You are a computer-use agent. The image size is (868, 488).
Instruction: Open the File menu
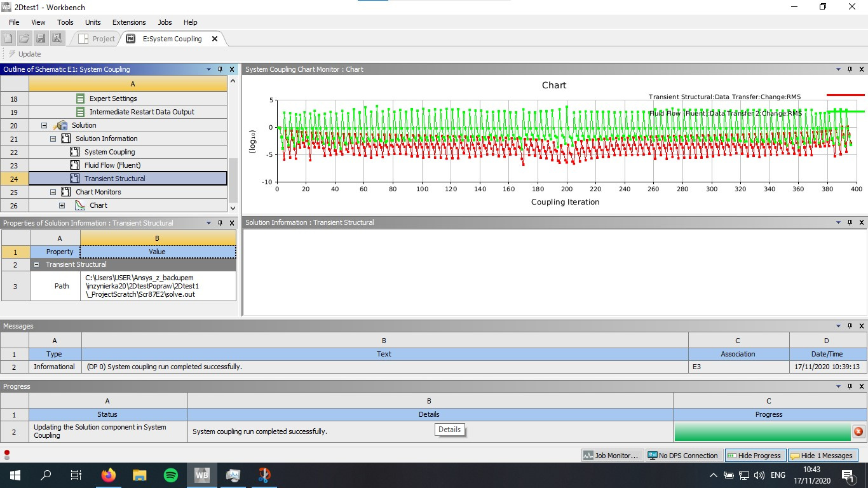point(14,22)
